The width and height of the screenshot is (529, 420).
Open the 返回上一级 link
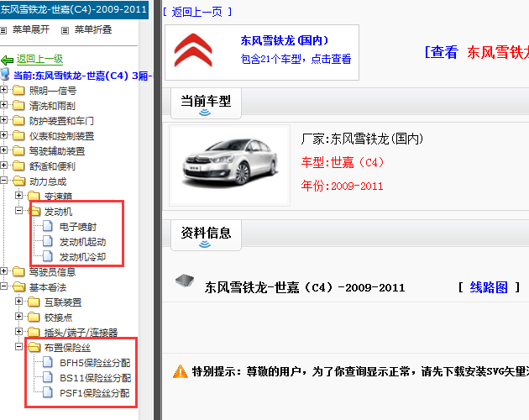click(x=39, y=59)
